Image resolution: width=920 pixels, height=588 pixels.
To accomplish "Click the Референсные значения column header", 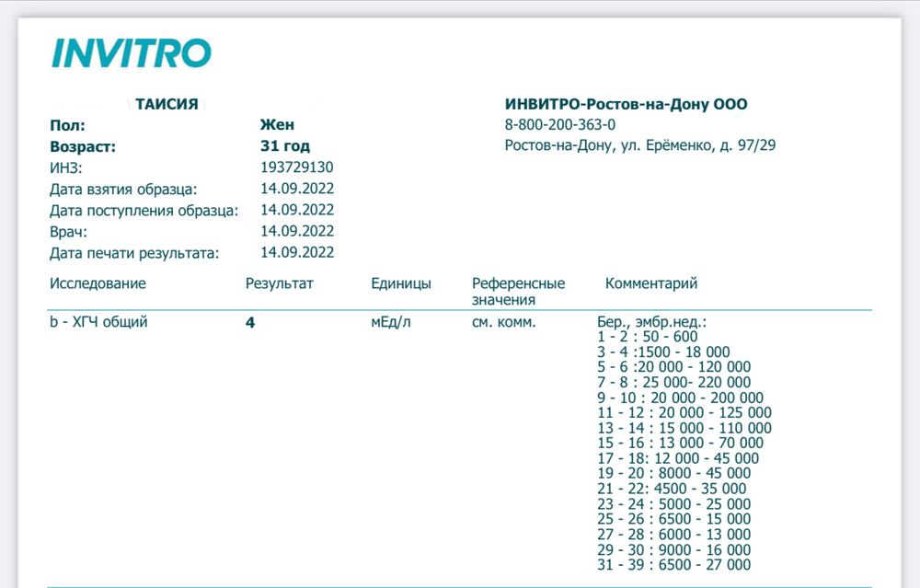I will pos(518,291).
